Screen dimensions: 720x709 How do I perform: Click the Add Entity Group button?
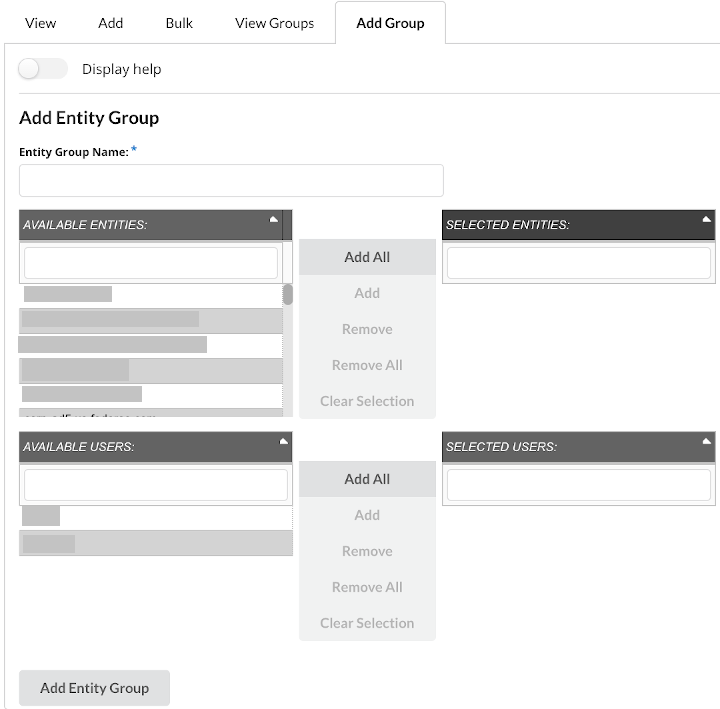[x=95, y=688]
